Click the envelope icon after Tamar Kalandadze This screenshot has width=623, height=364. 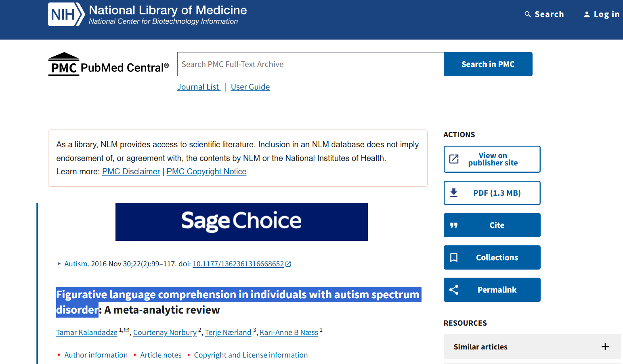127,330
